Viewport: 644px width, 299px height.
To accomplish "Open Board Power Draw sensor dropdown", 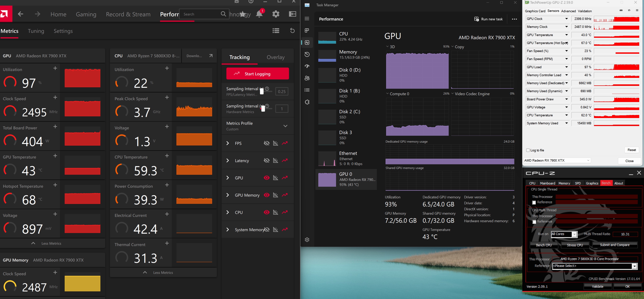I will [567, 99].
